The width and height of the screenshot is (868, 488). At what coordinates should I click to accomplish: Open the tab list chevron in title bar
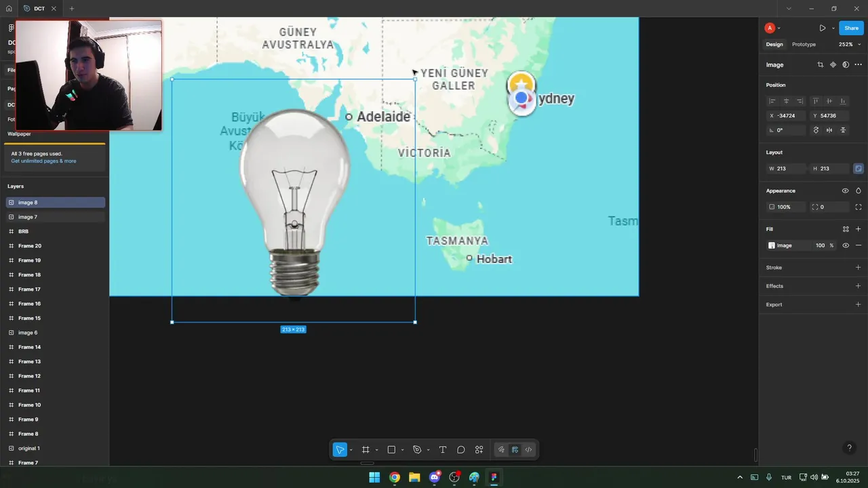tap(788, 9)
